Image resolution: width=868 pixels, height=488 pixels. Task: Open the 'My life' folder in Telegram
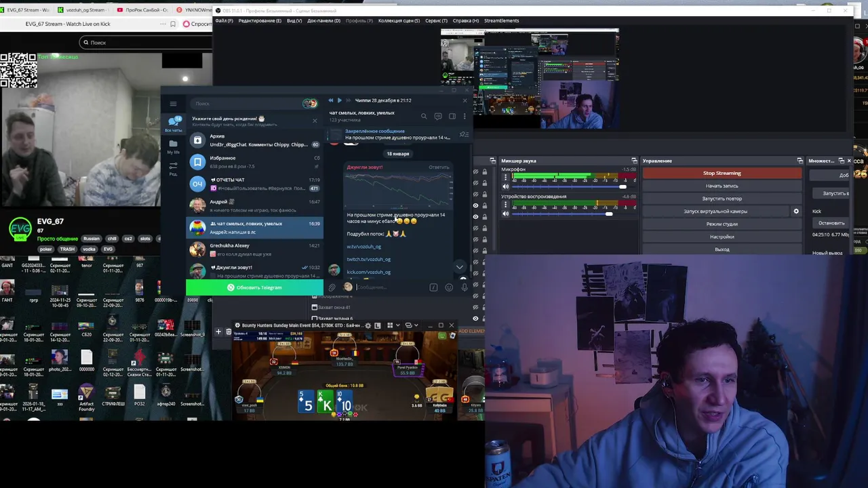point(174,146)
